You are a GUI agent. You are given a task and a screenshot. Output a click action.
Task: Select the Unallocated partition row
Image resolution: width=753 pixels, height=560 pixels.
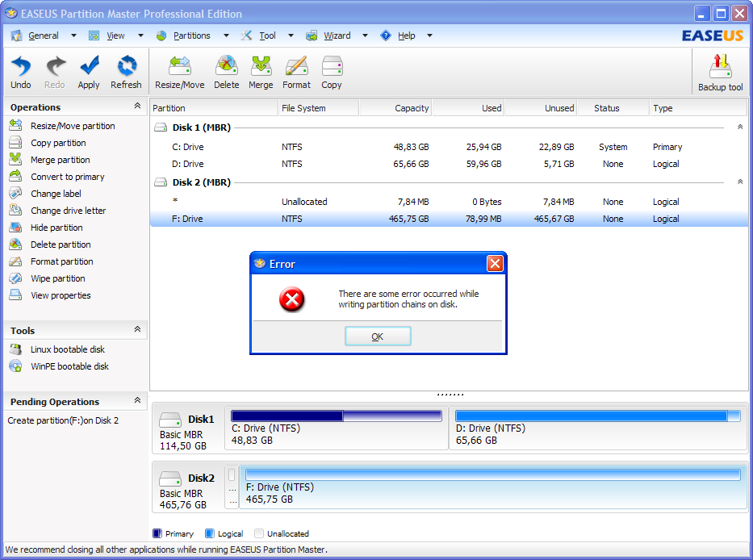click(449, 202)
